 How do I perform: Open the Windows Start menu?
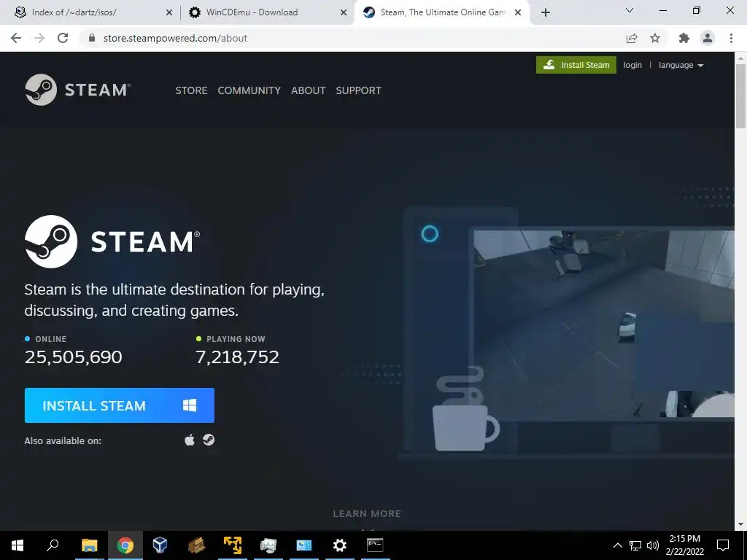18,545
